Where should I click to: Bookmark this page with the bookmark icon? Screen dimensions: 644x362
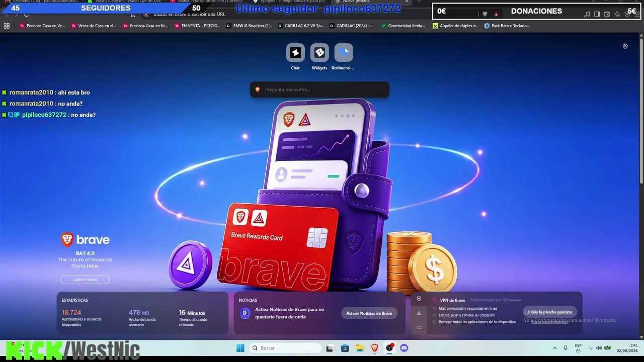point(133,15)
